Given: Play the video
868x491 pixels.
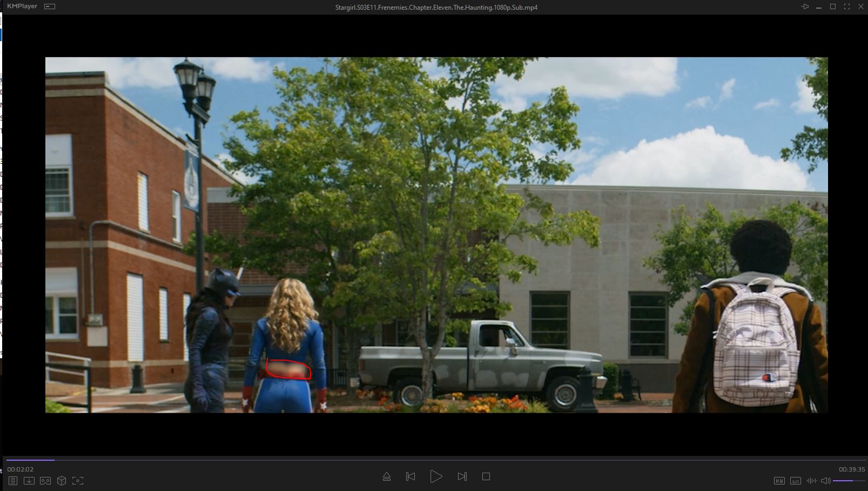Looking at the screenshot, I should click(x=436, y=476).
